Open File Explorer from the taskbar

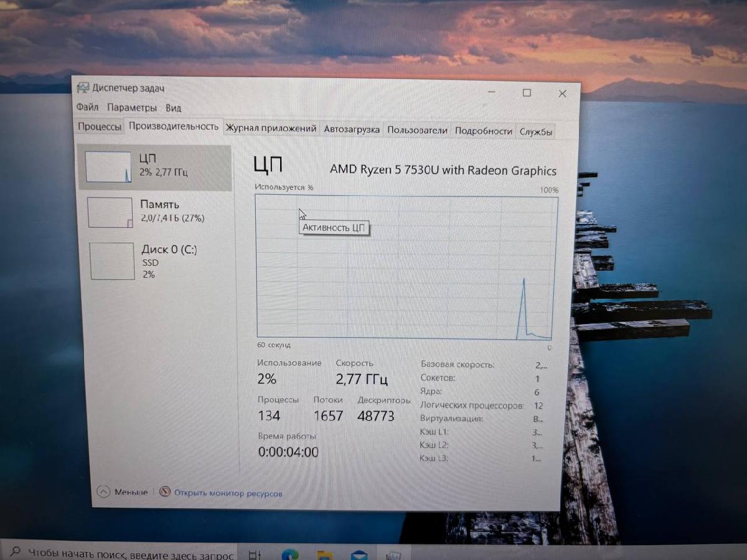tap(324, 555)
